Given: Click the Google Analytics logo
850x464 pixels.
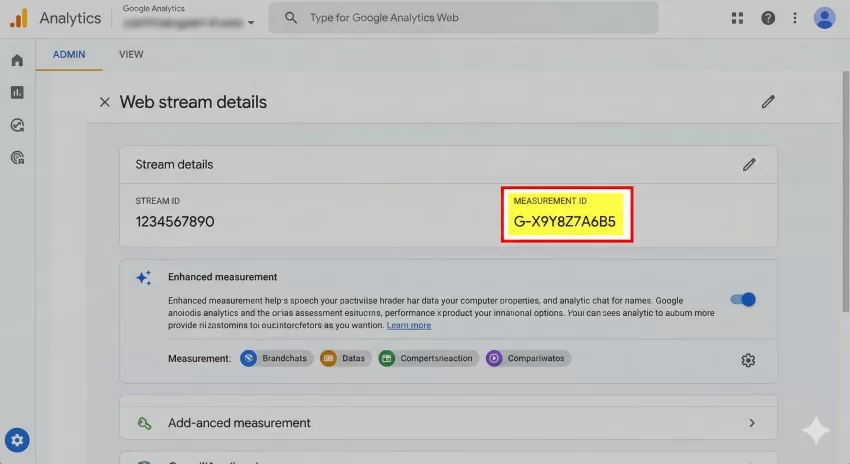Looking at the screenshot, I should (18, 18).
